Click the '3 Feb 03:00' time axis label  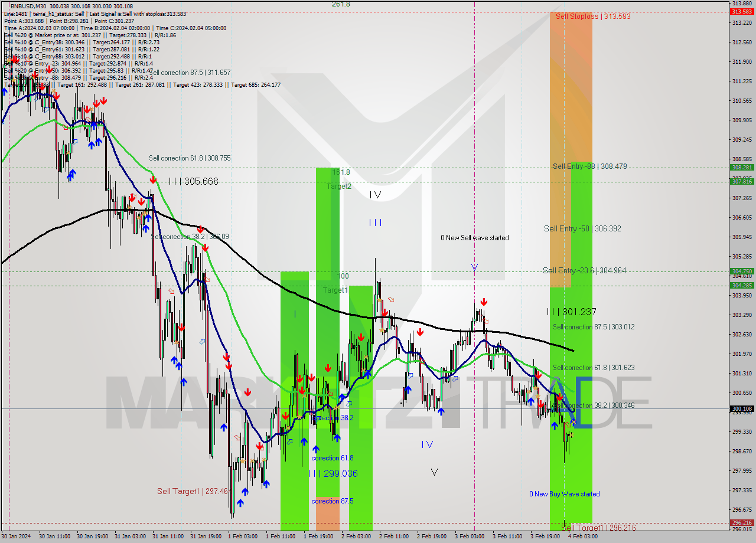[470, 537]
